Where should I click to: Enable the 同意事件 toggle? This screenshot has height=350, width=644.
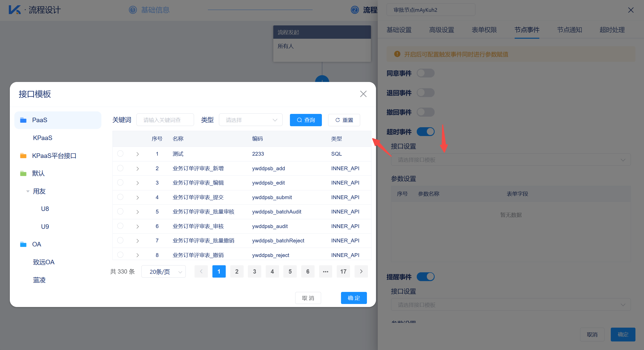pyautogui.click(x=426, y=73)
